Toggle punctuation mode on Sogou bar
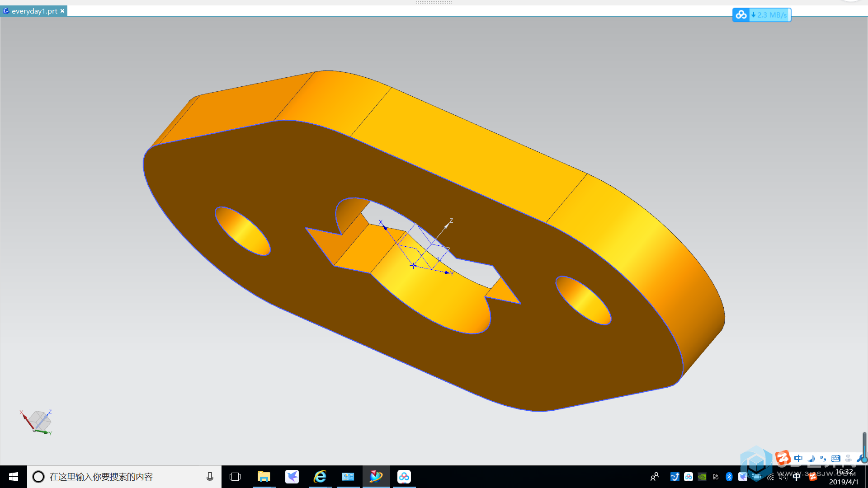 click(x=823, y=458)
